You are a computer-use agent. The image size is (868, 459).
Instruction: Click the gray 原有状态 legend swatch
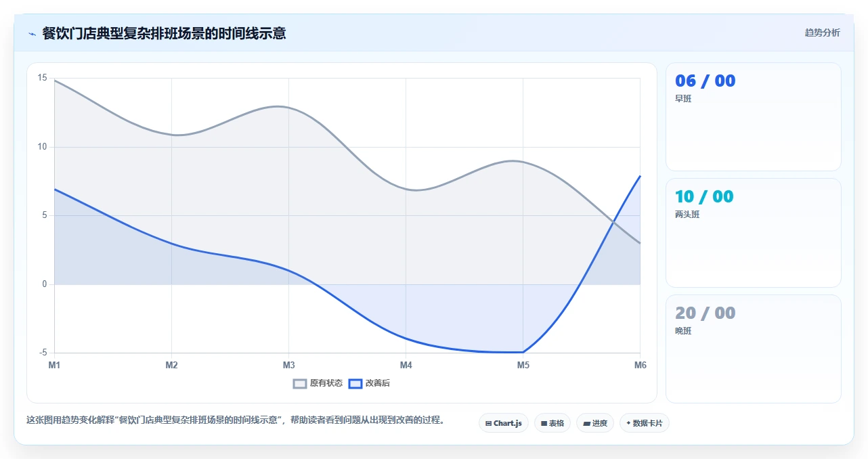[300, 383]
